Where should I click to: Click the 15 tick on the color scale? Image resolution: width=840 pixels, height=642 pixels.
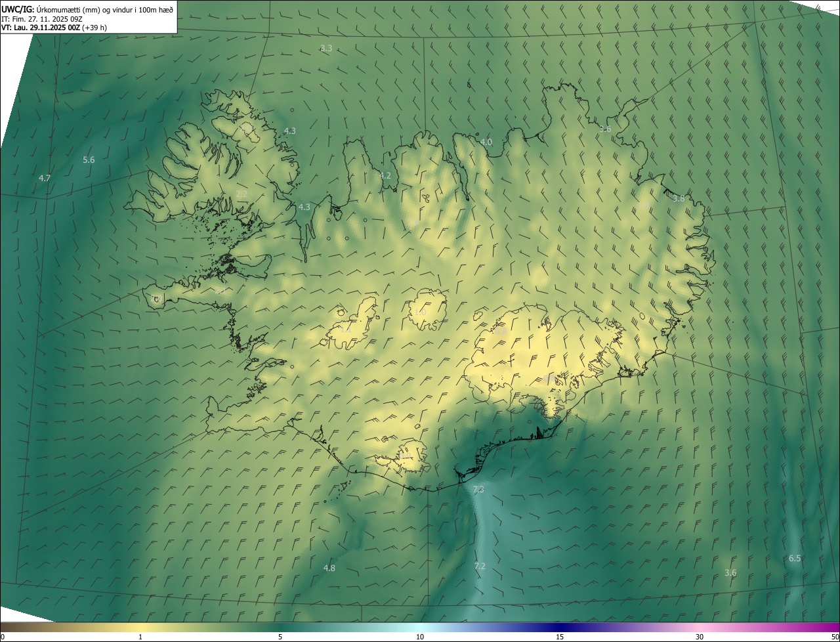pos(560,637)
